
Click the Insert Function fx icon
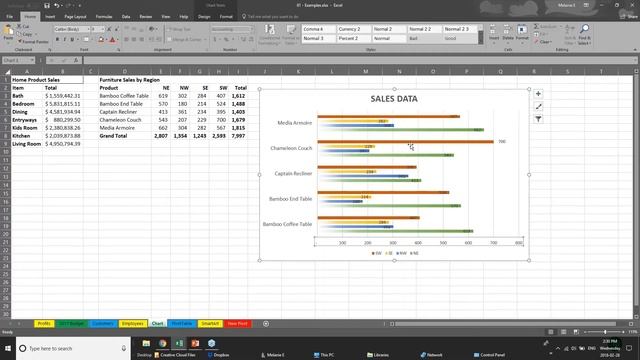(x=76, y=60)
